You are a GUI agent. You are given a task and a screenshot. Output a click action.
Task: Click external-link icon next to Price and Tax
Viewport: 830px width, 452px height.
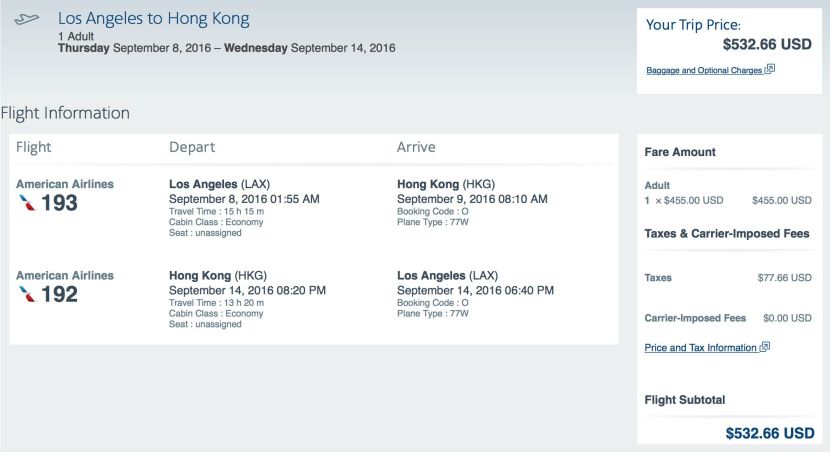(x=764, y=347)
